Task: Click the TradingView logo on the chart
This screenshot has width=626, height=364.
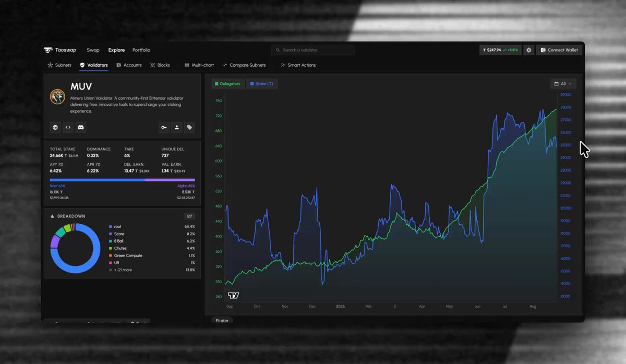Action: click(234, 296)
